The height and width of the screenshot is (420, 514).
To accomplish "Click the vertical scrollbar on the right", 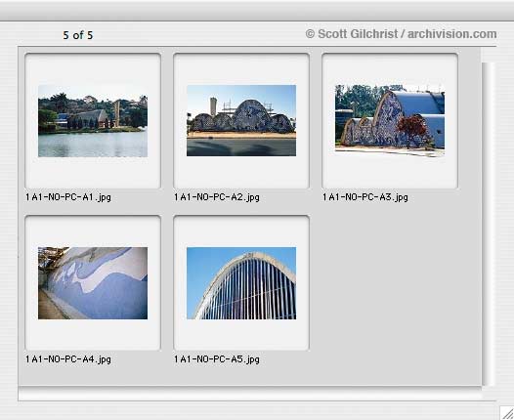I will [488, 224].
